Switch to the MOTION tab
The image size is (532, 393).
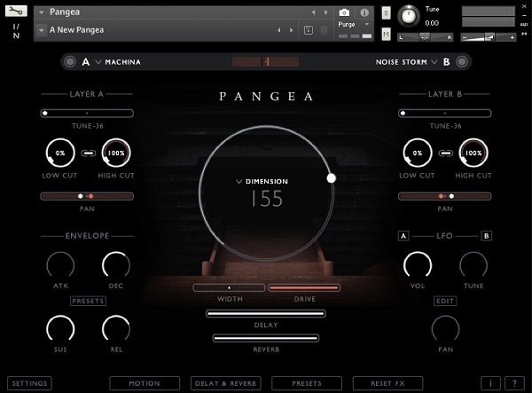[x=145, y=383]
